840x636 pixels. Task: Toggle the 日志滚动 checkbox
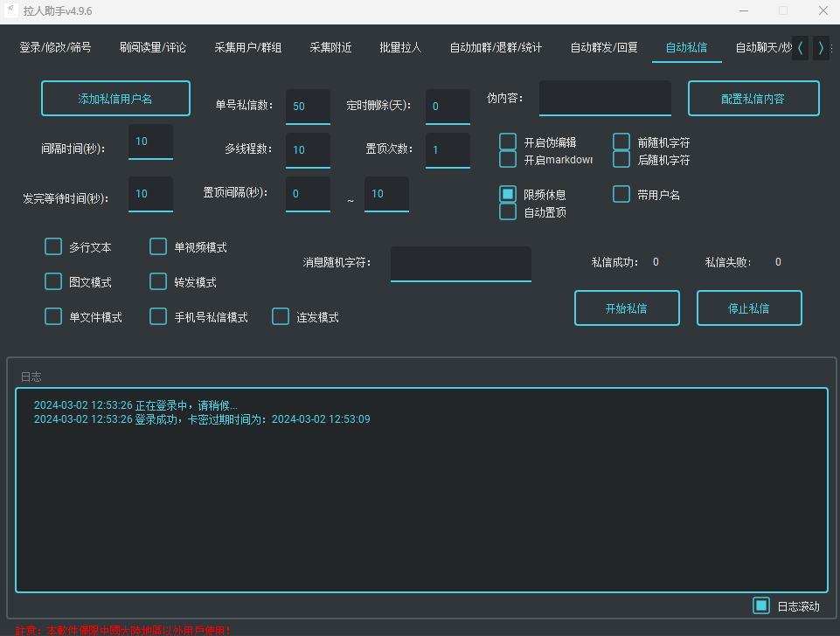coord(761,605)
